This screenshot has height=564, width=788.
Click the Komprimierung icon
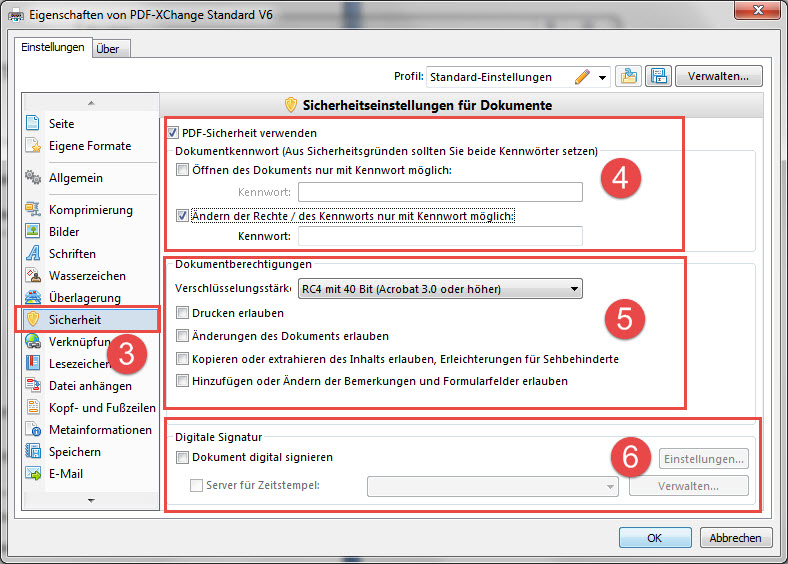(33, 210)
